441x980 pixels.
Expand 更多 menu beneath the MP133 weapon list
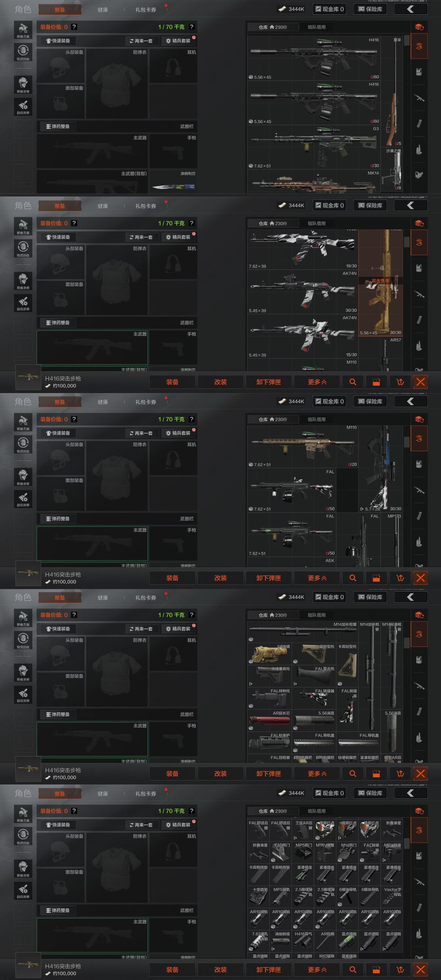[x=317, y=578]
